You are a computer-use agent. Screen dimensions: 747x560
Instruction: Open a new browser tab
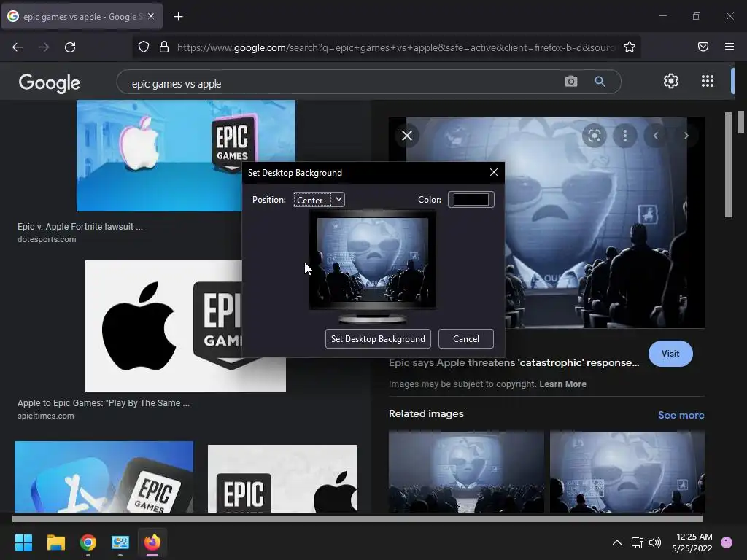[178, 17]
